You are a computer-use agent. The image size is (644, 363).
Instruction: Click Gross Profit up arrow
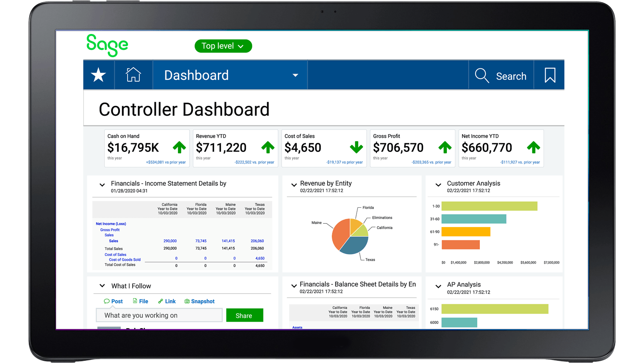[445, 148]
